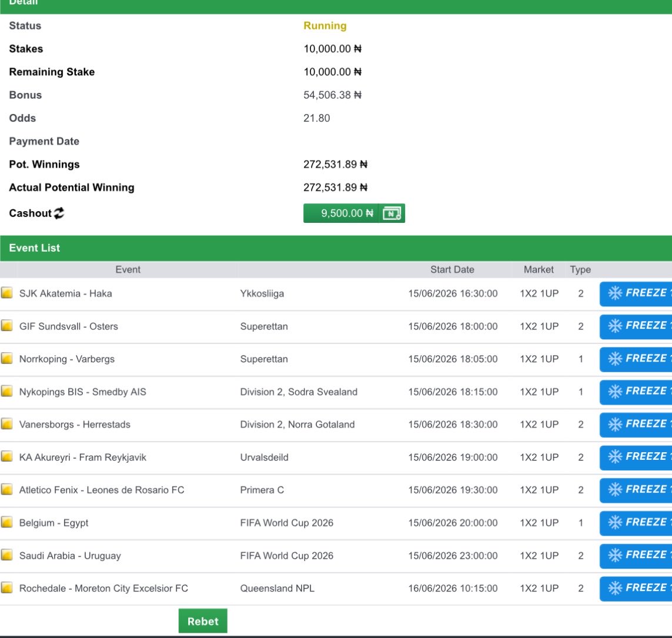Viewport: 672px width, 638px height.
Task: Freeze the Belgium - Egypt event
Action: [x=636, y=523]
